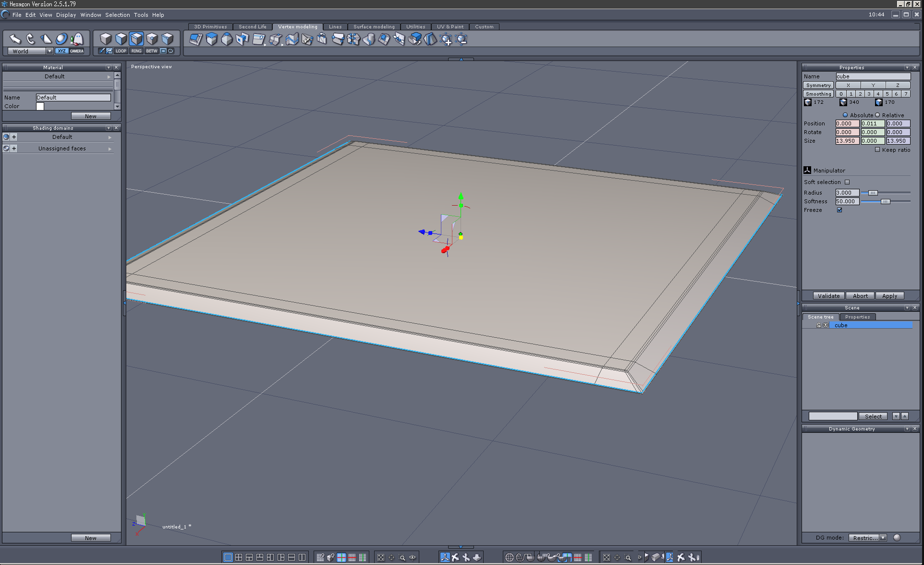Click the extrude surface tool icon
The image size is (924, 565).
click(x=212, y=39)
